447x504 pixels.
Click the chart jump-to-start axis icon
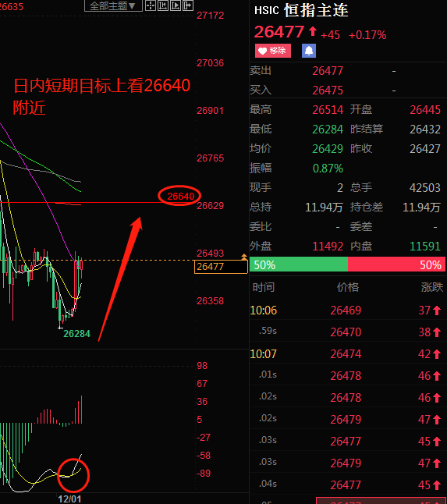(x=163, y=5)
